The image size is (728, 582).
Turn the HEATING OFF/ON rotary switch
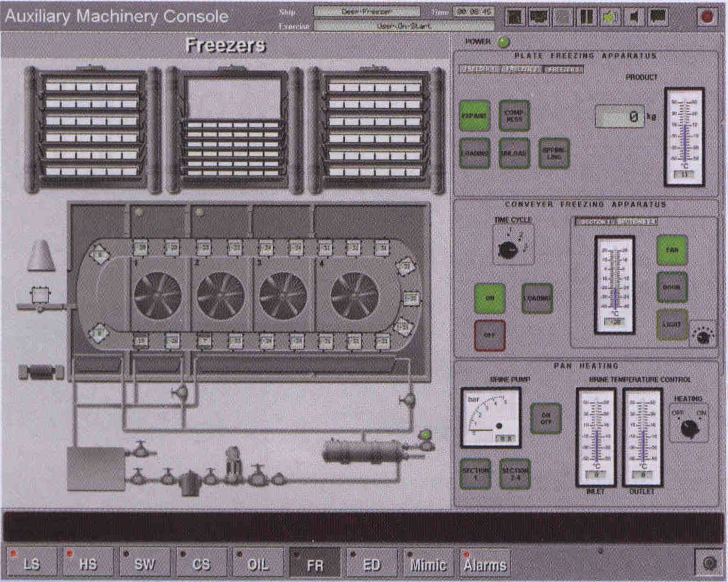tap(690, 429)
